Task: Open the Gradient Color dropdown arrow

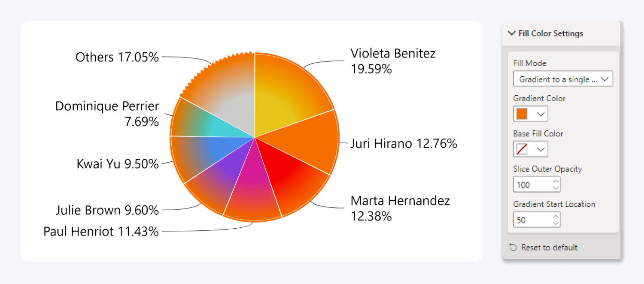Action: point(541,114)
